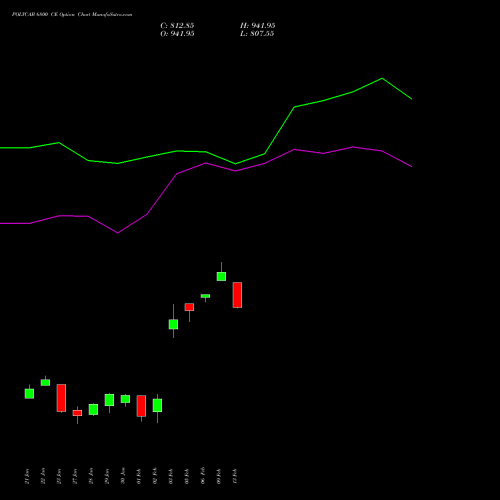
Task: Click the high value H: 941.95
Action: [x=258, y=26]
